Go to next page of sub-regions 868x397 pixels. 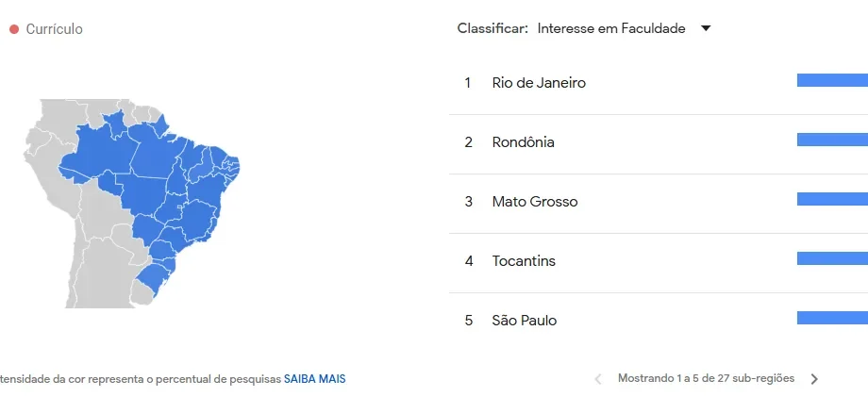814,379
